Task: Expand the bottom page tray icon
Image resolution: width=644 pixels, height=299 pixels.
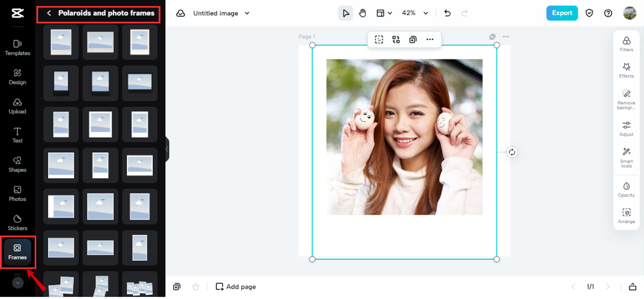Action: pos(632,286)
